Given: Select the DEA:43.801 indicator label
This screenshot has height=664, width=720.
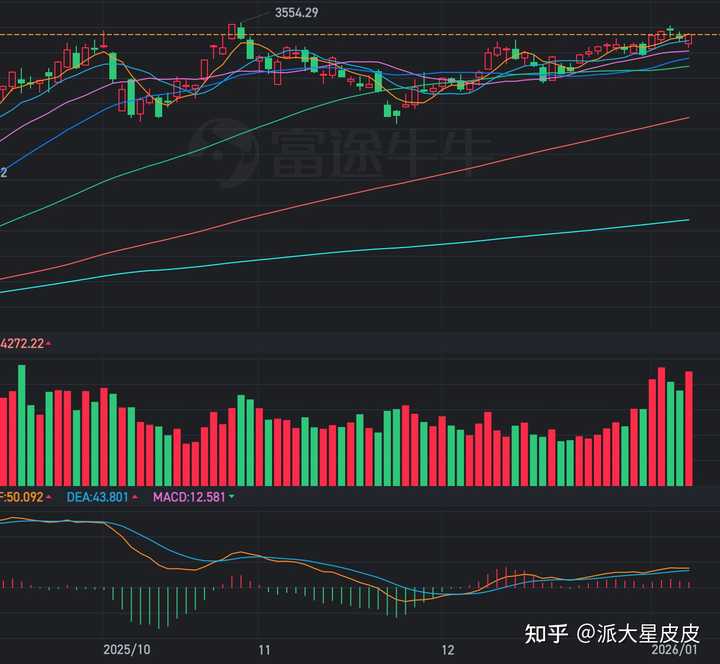Looking at the screenshot, I should coord(97,496).
